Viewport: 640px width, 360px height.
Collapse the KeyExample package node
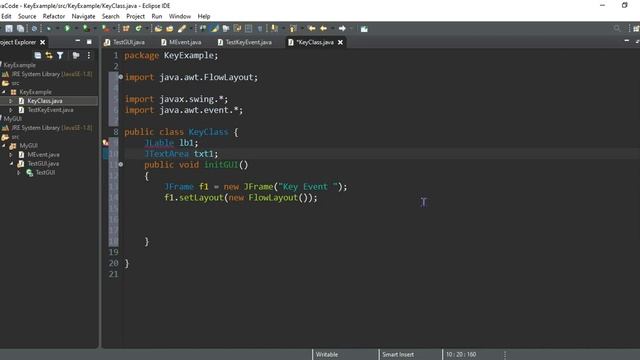pos(4,92)
